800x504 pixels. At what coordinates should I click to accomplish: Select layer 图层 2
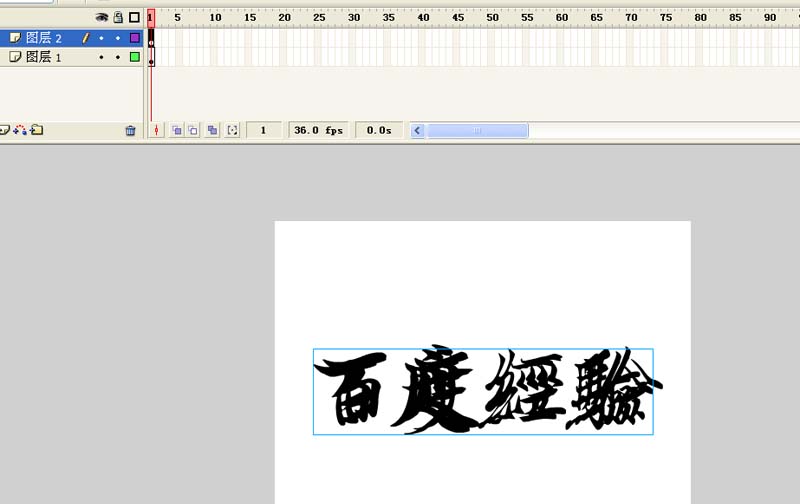pos(71,38)
